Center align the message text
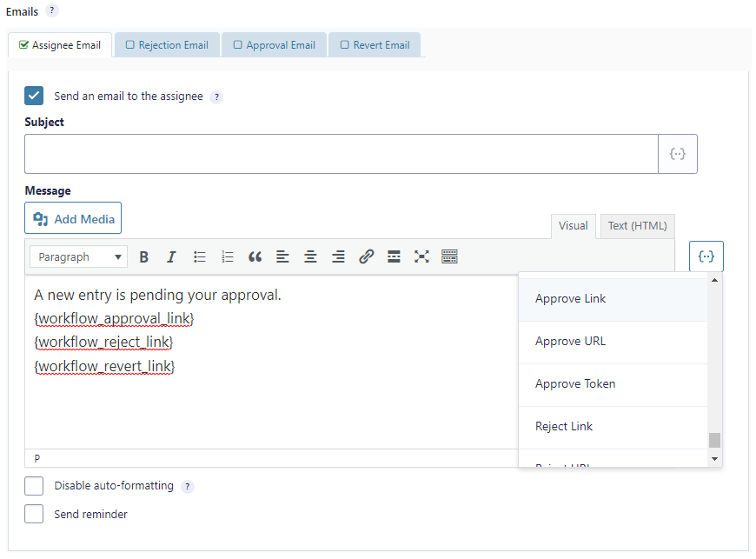Viewport: 756px width, 559px height. pos(310,256)
